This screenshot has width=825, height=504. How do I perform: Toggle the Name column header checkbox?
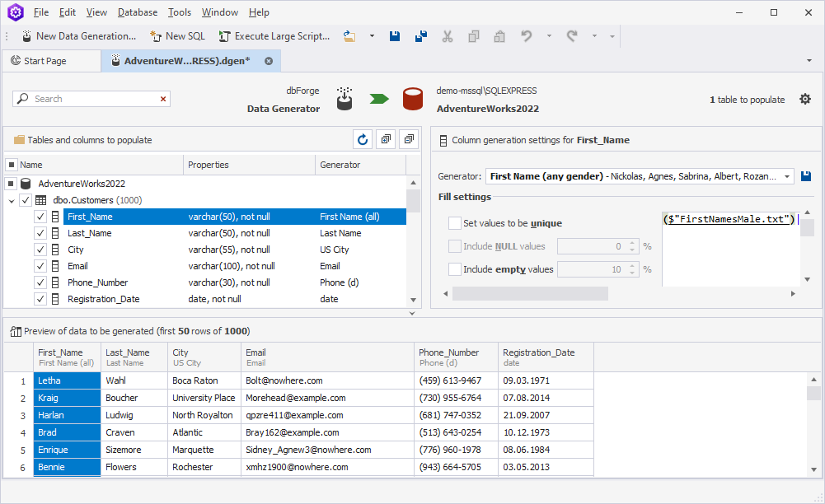point(12,165)
